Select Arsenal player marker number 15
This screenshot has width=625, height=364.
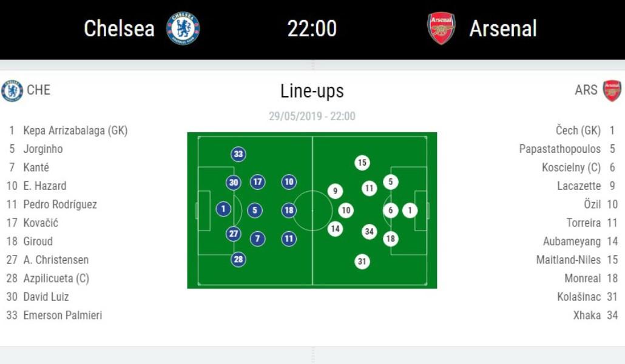pyautogui.click(x=362, y=163)
